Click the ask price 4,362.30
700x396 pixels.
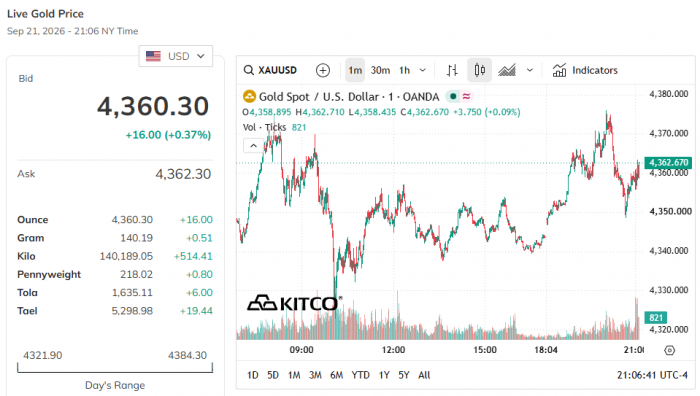[183, 174]
